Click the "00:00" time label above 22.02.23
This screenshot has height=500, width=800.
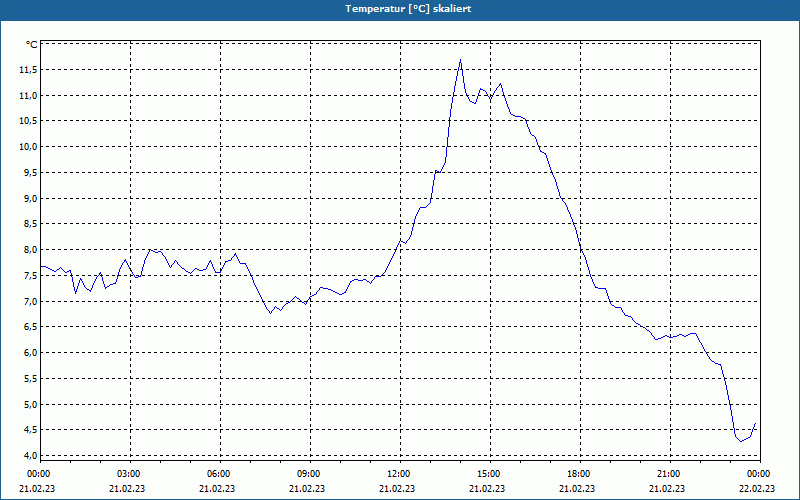click(760, 474)
